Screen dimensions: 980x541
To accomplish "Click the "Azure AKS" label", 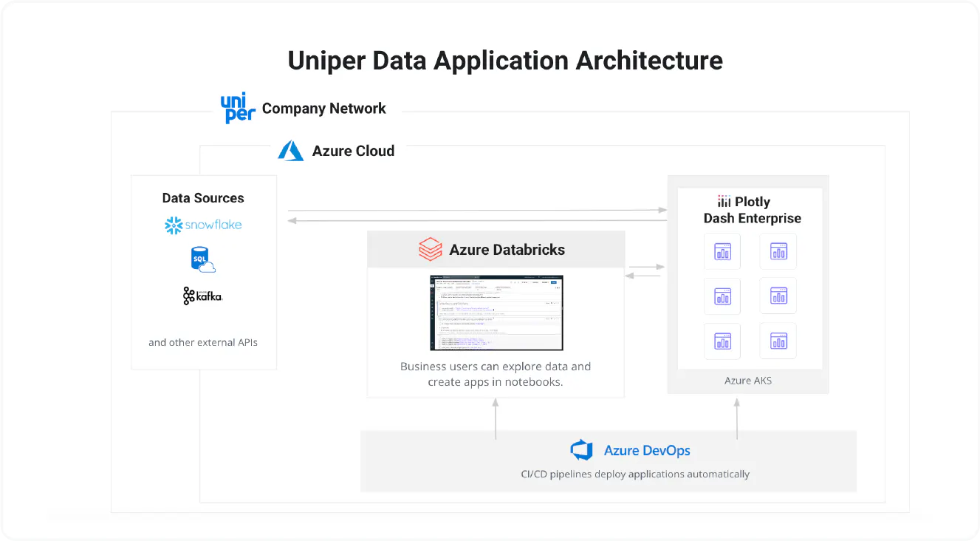I will point(748,381).
